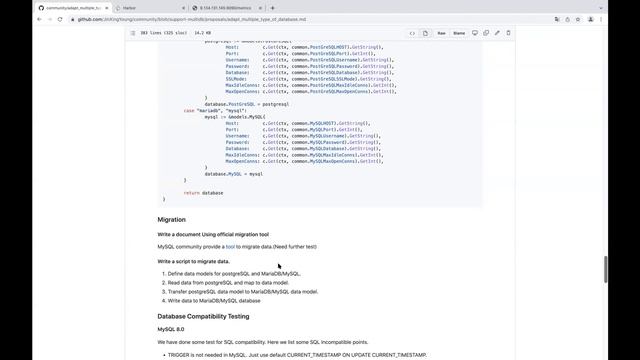Reload the current page
Screen dimensions: 640x360
pos(60,19)
